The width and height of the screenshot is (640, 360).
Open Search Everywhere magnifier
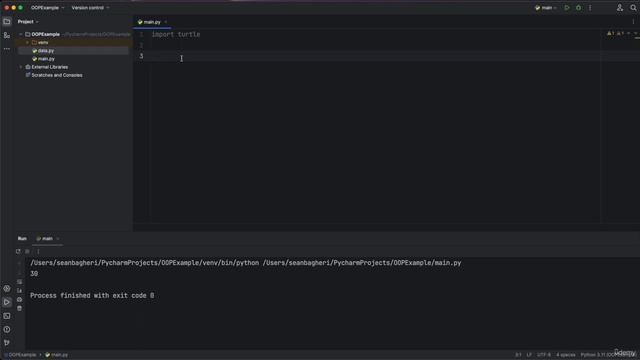pos(633,8)
